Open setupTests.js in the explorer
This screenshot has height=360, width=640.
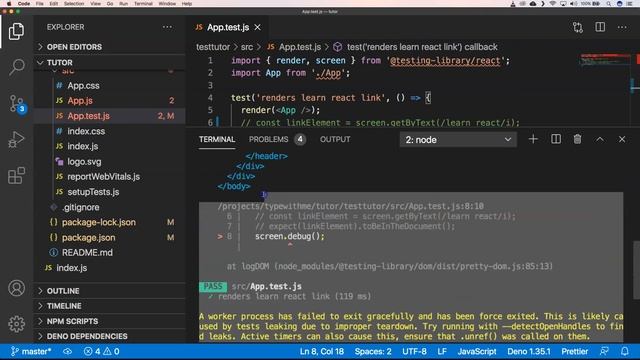[109, 192]
